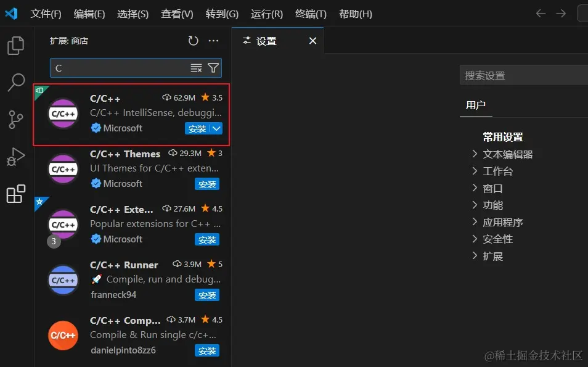The image size is (588, 367).
Task: Click C/C++ Themes verified publisher badge
Action: (x=96, y=184)
